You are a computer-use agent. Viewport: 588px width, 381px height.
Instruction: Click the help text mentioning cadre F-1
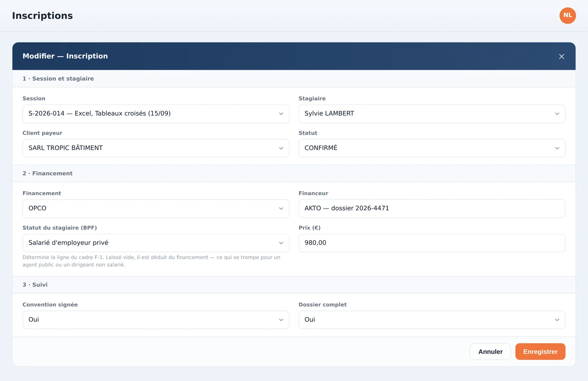[151, 261]
